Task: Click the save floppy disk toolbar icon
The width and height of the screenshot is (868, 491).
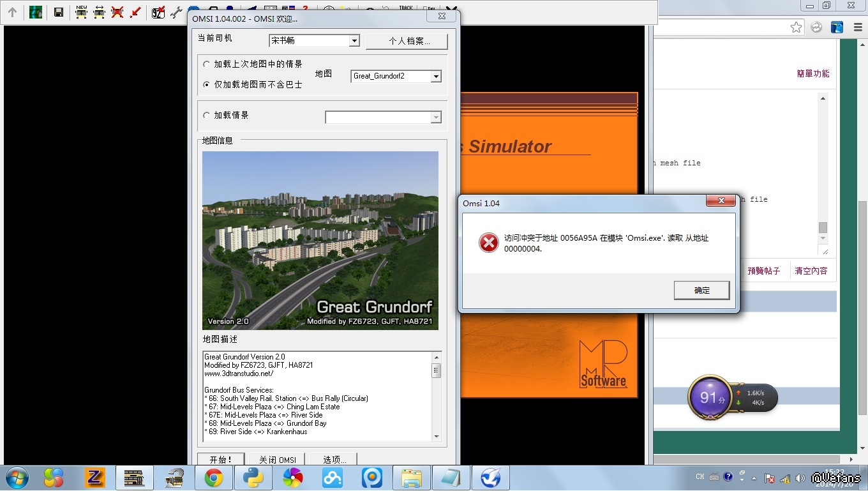Action: 58,12
